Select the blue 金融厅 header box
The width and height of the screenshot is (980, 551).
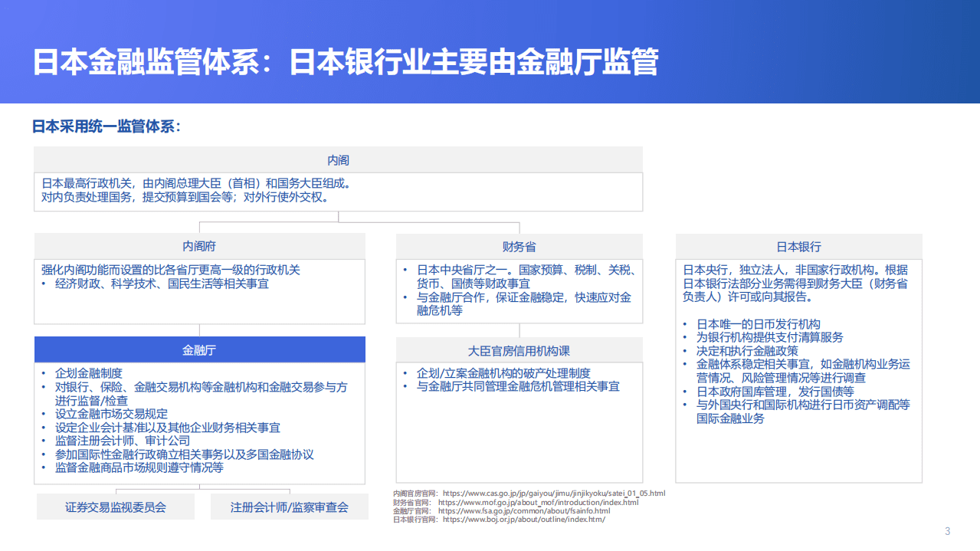pos(199,349)
